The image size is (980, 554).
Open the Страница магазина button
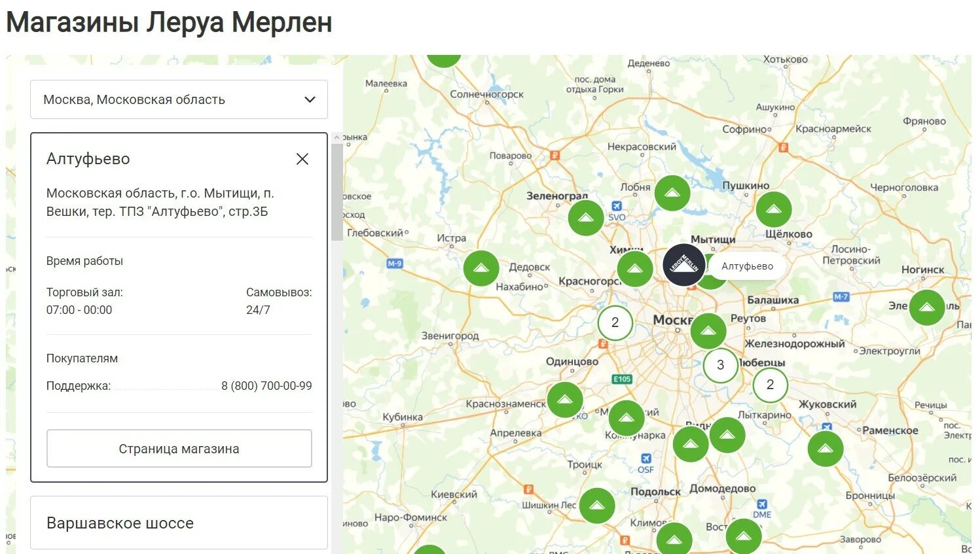click(x=179, y=449)
